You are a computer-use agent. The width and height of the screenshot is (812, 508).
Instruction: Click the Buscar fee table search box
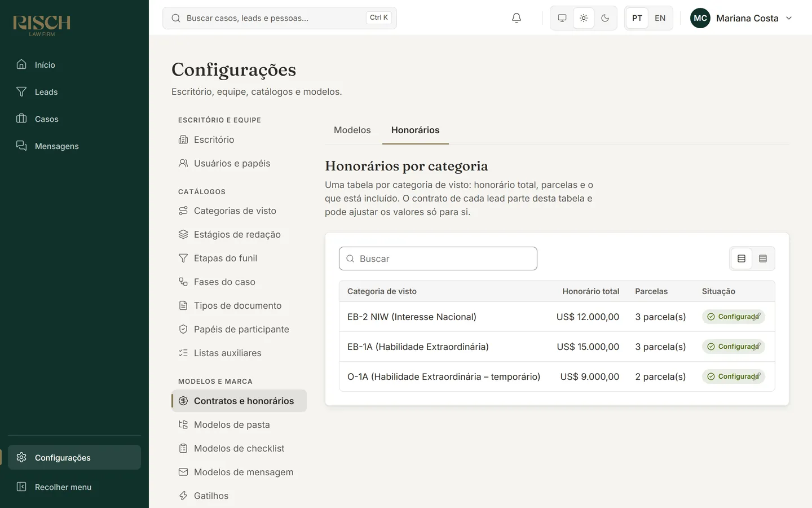(x=438, y=259)
